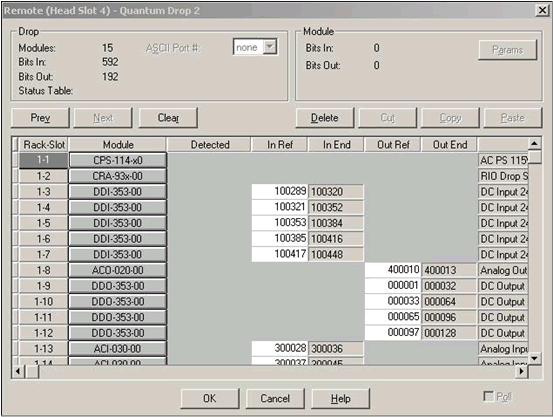Click the table scroll down arrow
The width and height of the screenshot is (553, 417).
[x=535, y=358]
